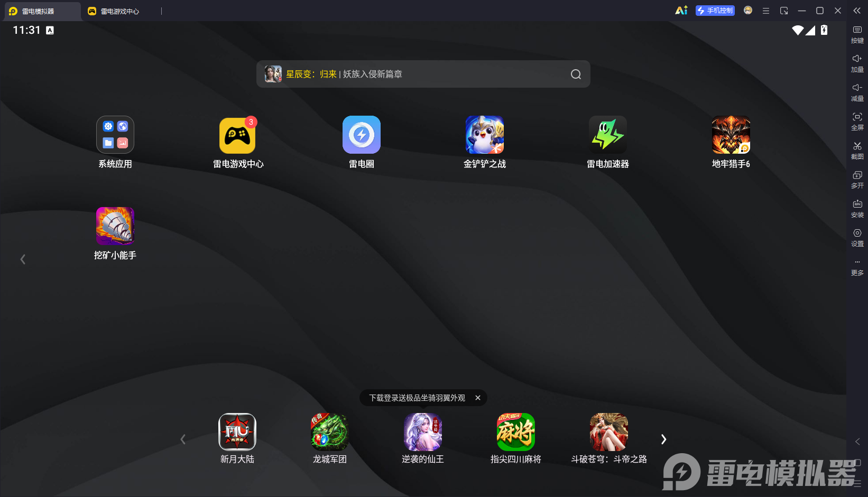Click the mobile signal strength icon
868x497 pixels.
tap(810, 30)
